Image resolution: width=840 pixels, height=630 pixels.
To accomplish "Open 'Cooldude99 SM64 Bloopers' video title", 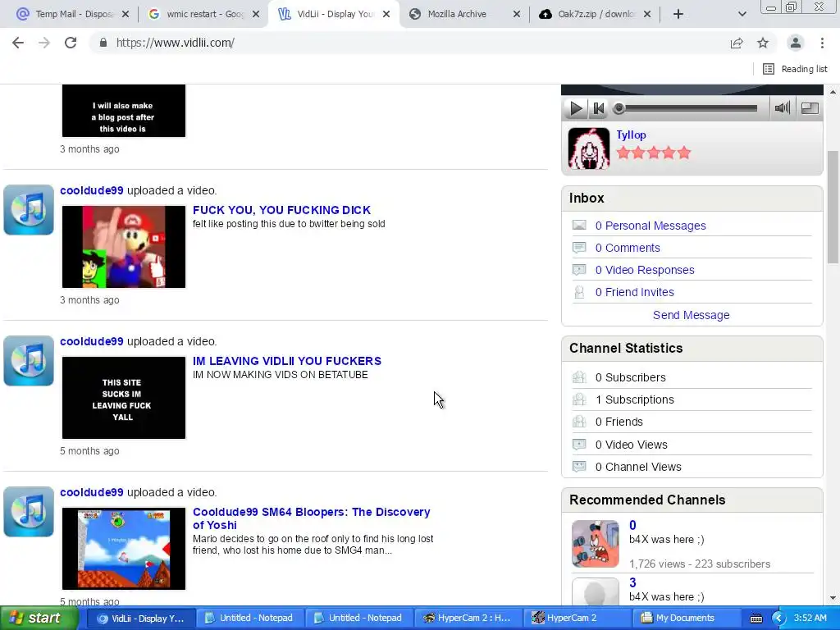I will 311,518.
